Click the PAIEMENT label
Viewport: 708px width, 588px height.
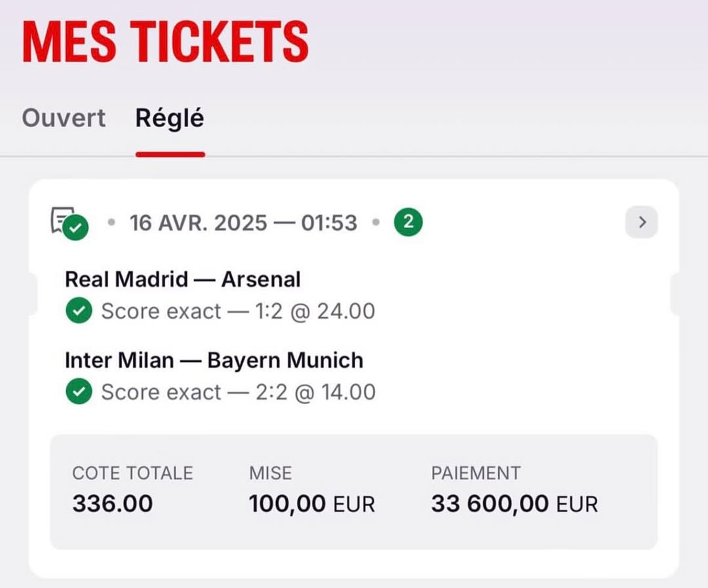476,473
